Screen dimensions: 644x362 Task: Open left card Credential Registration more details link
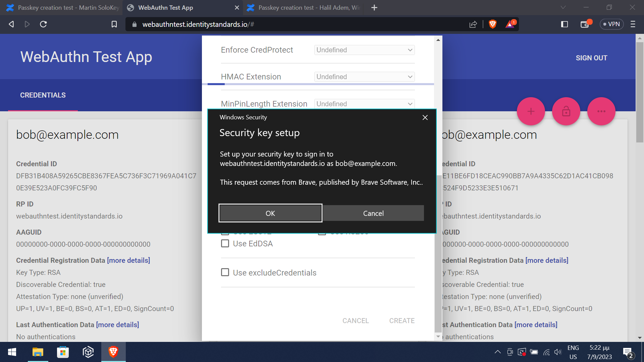(x=128, y=260)
